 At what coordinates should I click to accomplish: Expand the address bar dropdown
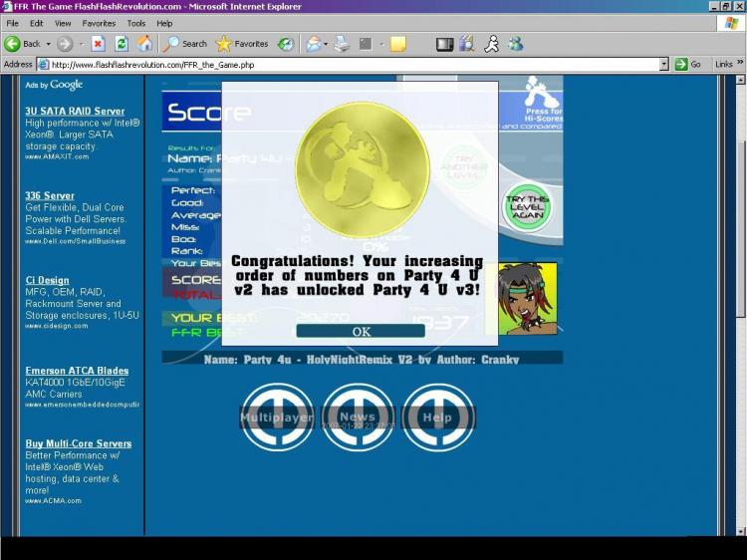664,65
